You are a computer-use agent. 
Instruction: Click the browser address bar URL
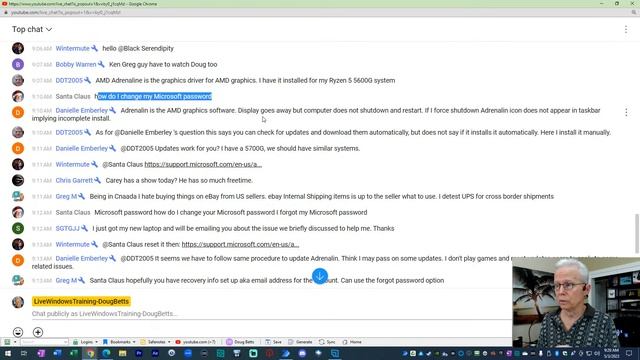click(65, 13)
